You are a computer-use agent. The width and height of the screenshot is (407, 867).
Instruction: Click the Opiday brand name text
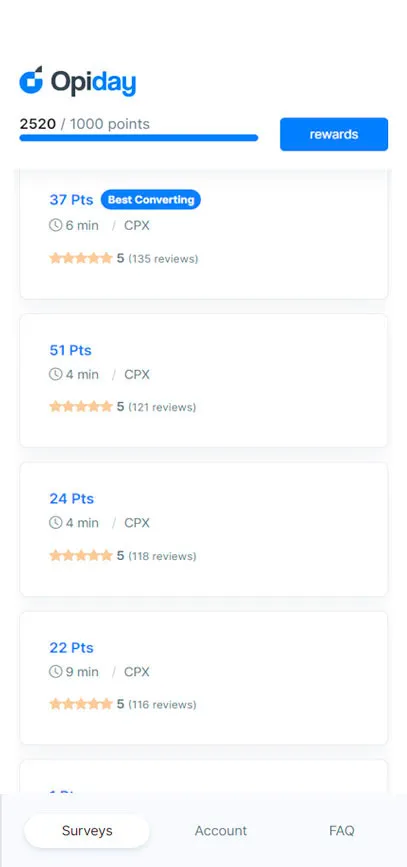(93, 83)
